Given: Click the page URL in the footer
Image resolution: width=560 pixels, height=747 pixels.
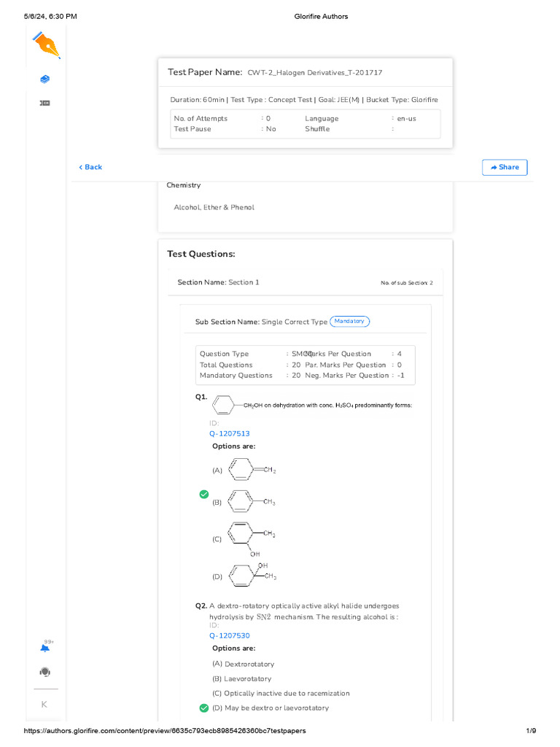Looking at the screenshot, I should click(165, 730).
